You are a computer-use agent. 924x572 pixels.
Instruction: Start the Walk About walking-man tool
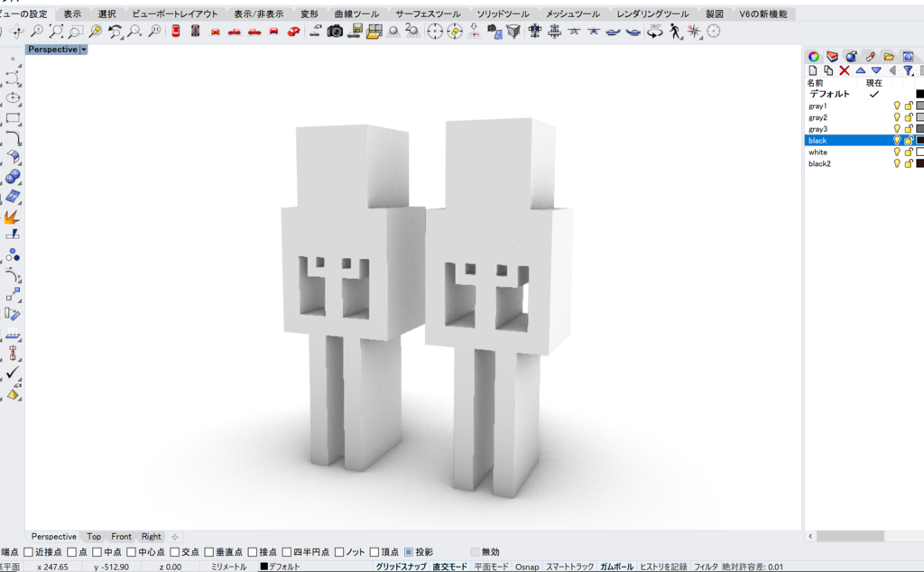(675, 32)
